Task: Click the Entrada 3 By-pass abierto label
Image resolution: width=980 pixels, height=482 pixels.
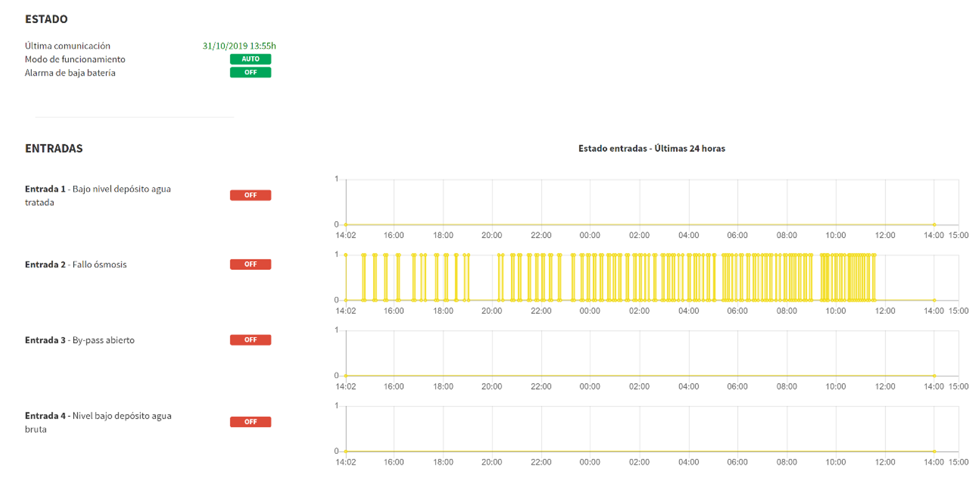Action: [80, 340]
